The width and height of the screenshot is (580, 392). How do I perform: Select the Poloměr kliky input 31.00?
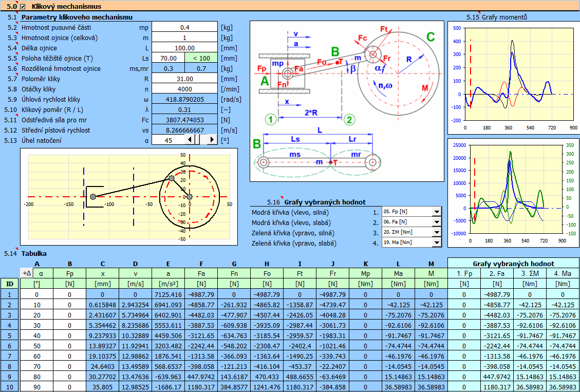coord(185,79)
